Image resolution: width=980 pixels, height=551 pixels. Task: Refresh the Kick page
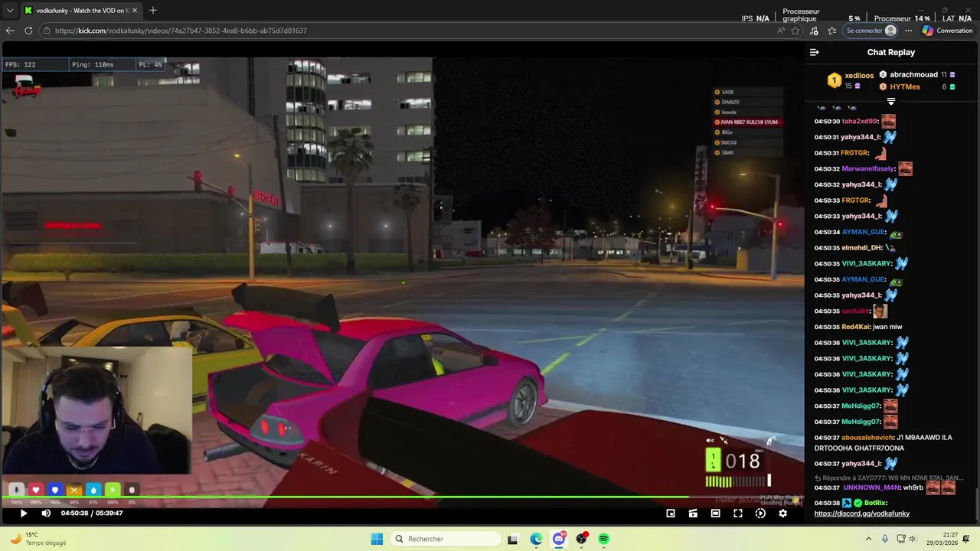(28, 31)
